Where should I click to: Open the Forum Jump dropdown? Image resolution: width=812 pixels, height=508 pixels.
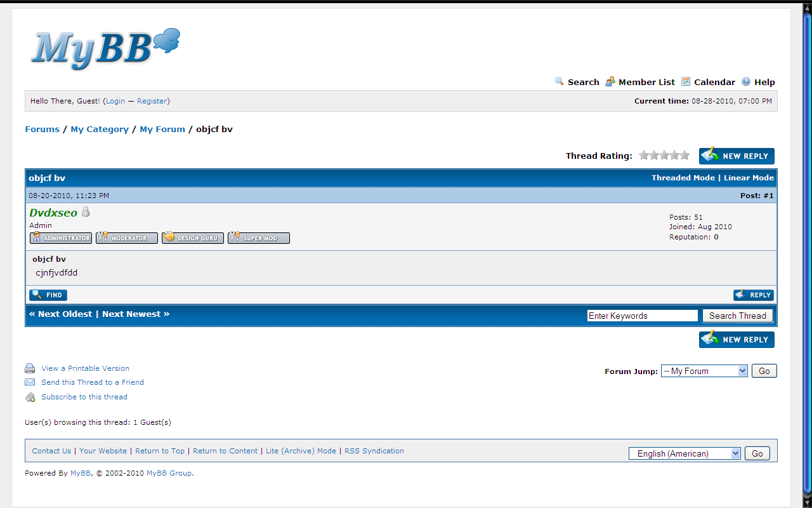tap(704, 371)
